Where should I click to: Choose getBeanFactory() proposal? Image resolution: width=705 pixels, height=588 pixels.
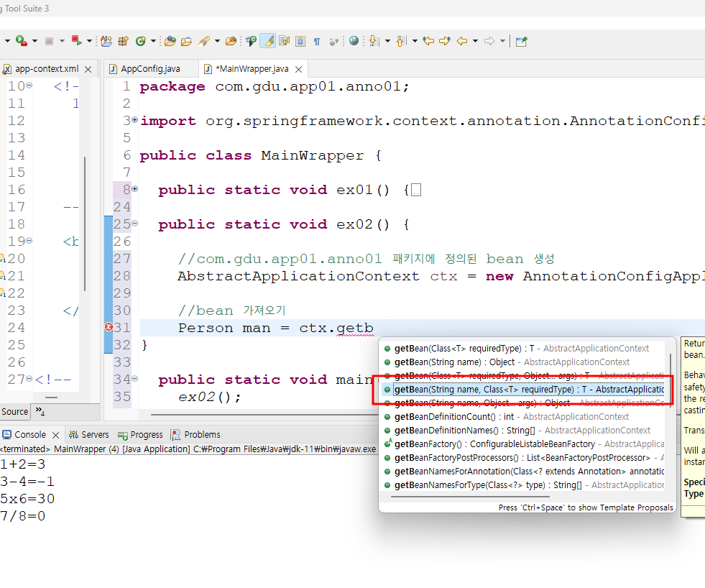[524, 444]
